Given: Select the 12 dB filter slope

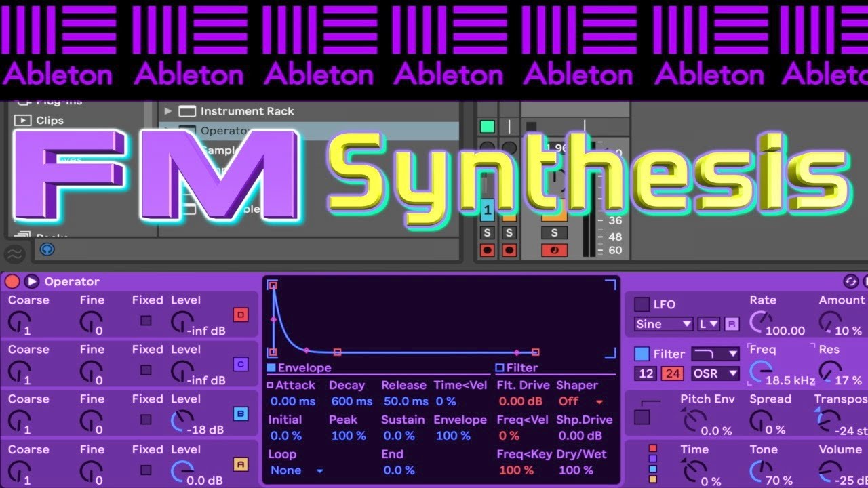Looking at the screenshot, I should 646,373.
